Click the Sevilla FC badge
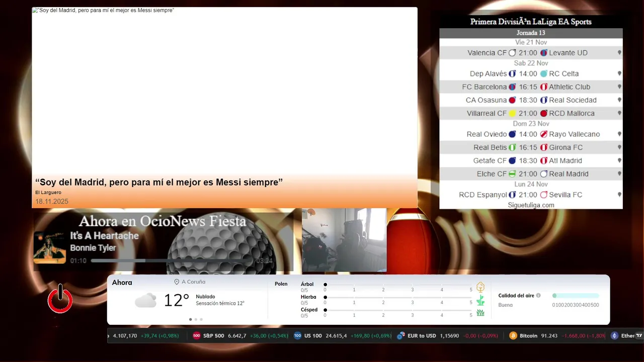 point(543,195)
